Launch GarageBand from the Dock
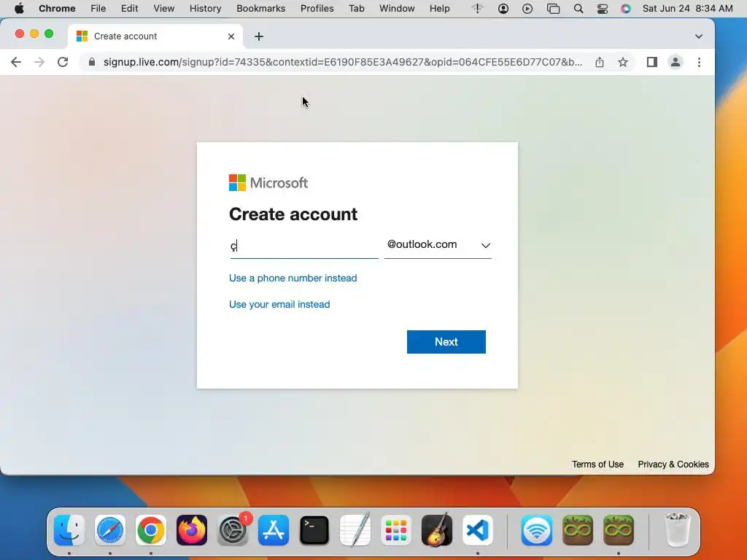 pos(436,530)
